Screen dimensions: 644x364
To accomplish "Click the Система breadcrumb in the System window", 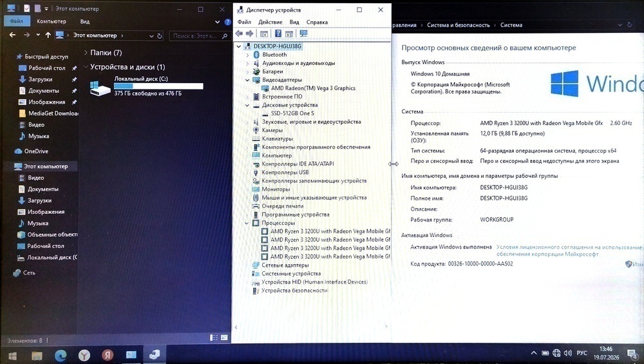I will (x=511, y=25).
